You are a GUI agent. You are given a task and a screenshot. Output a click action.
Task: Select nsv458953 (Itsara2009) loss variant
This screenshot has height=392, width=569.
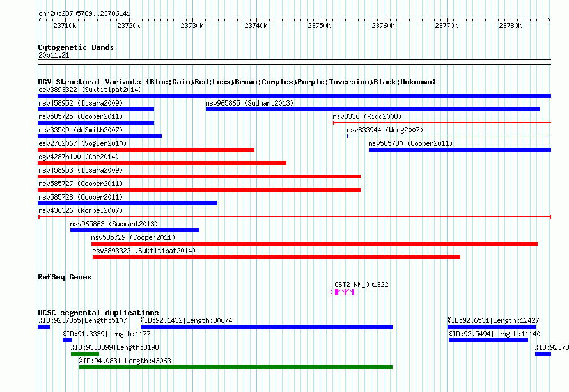(199, 176)
